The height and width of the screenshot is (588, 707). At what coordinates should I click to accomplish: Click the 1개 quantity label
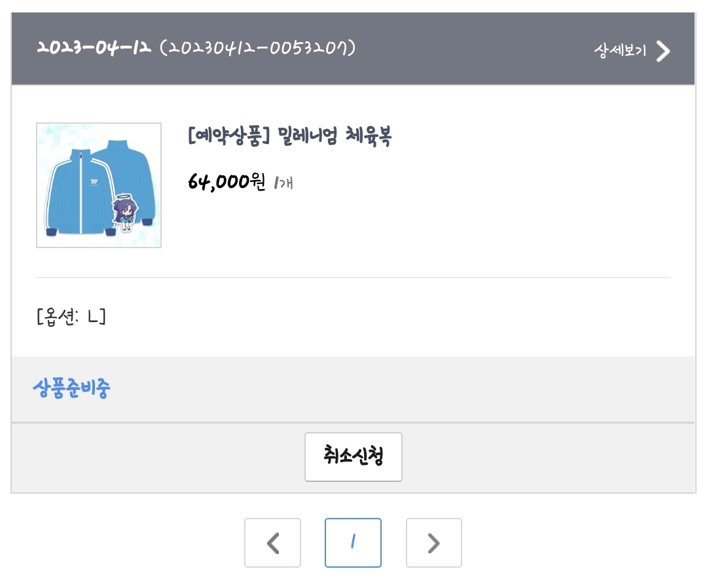point(283,182)
